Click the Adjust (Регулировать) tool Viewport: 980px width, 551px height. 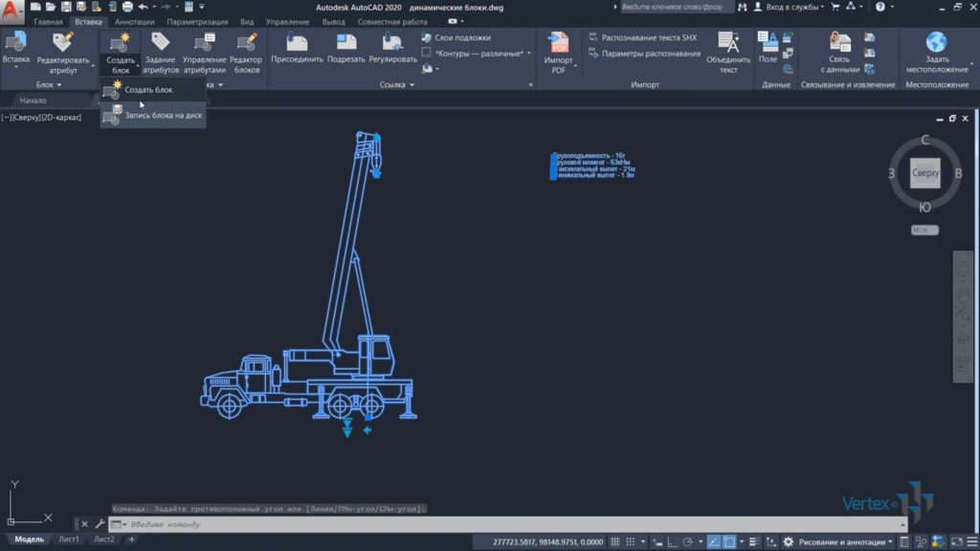(x=392, y=48)
